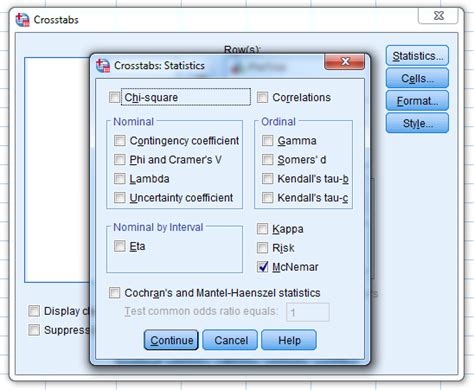Click the common odds ratio field
Viewport: 474px width, 390px height.
308,312
